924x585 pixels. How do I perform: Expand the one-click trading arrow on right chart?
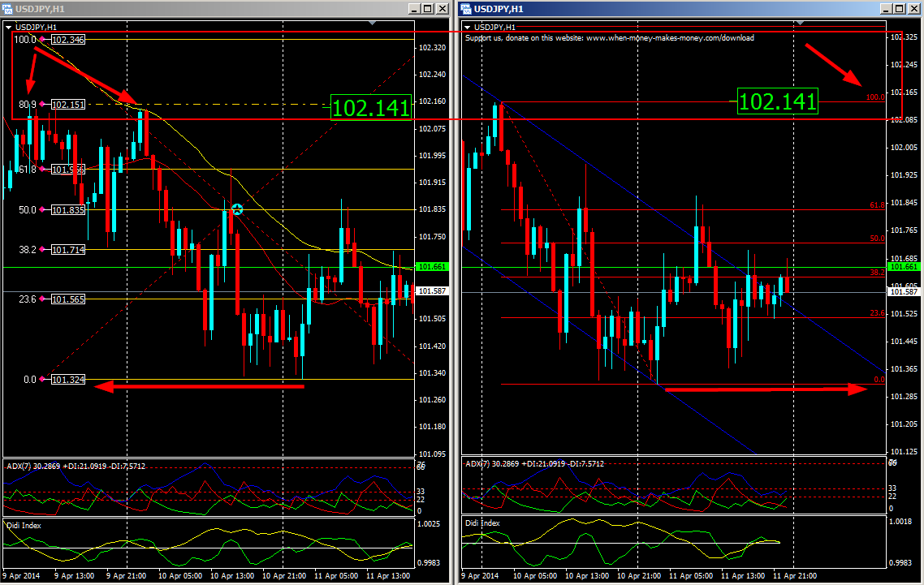tap(468, 26)
